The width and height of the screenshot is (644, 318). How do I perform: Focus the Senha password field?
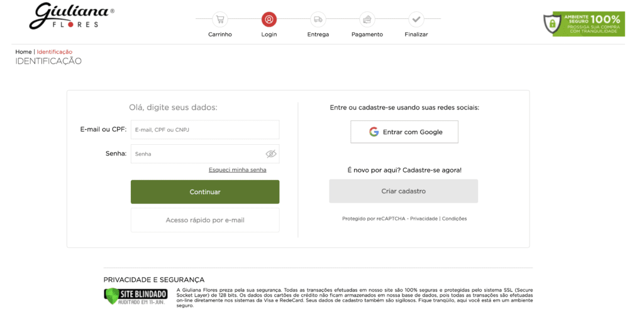pos(198,154)
